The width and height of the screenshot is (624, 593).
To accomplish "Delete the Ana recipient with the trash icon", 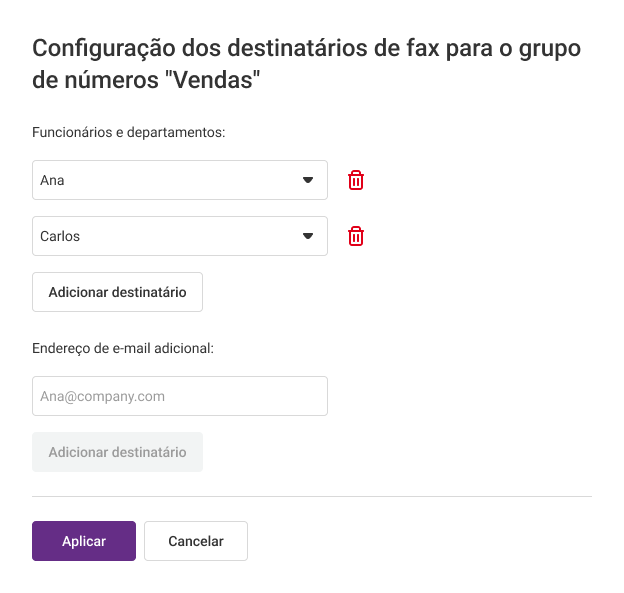I will 356,180.
